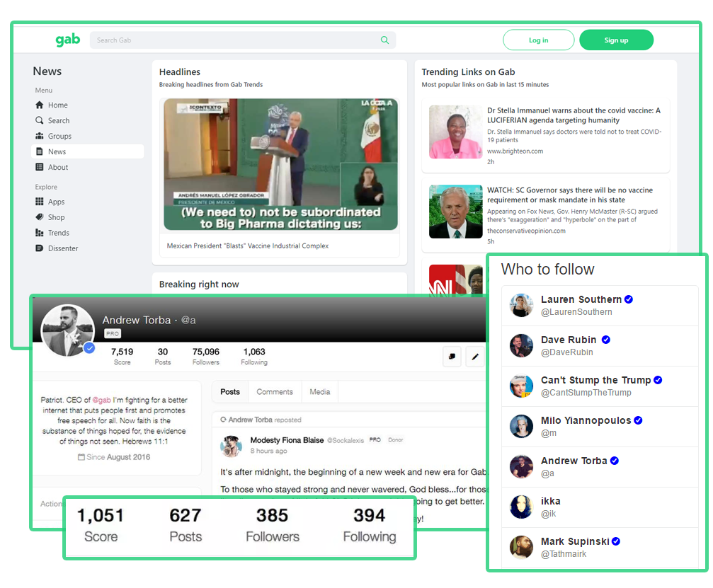Screen dimensions: 713x588
Task: Focus the Search Gab field
Action: point(242,40)
